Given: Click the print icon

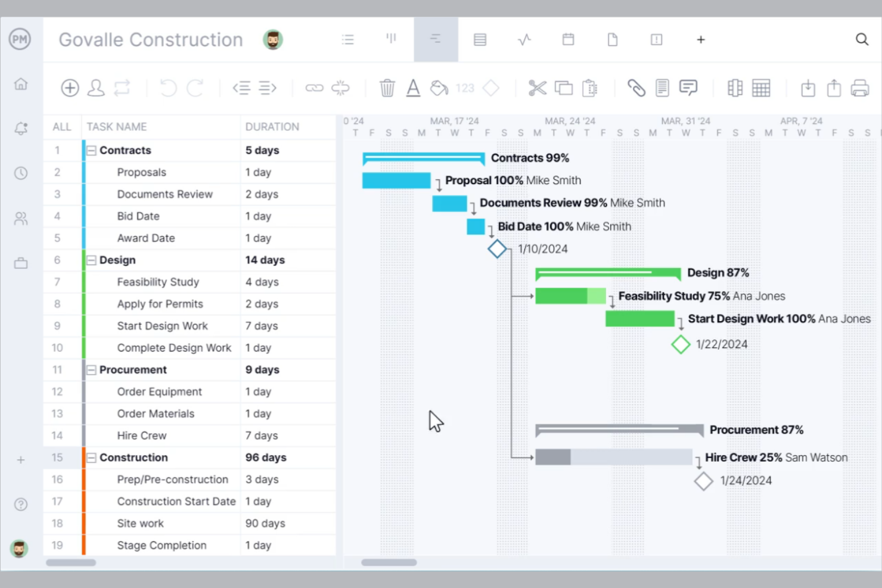Looking at the screenshot, I should [x=860, y=88].
